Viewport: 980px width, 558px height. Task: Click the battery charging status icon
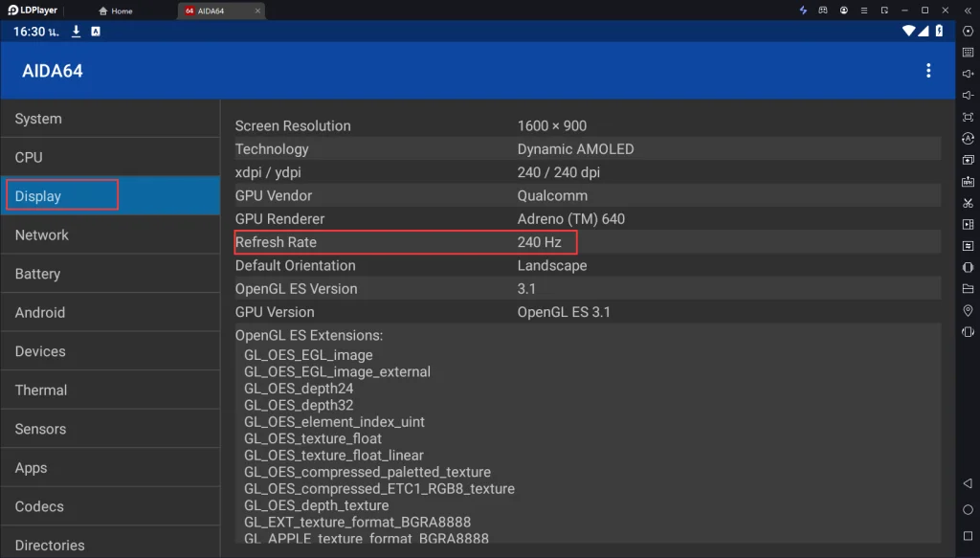939,32
